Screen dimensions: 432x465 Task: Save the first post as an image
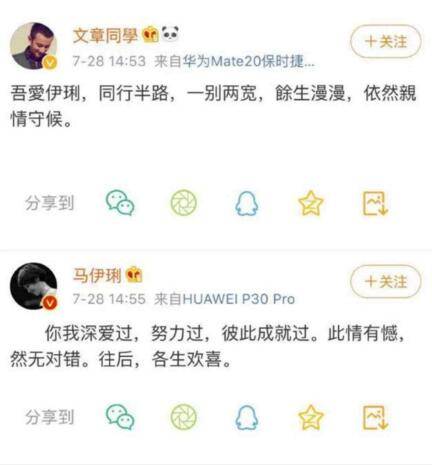375,203
